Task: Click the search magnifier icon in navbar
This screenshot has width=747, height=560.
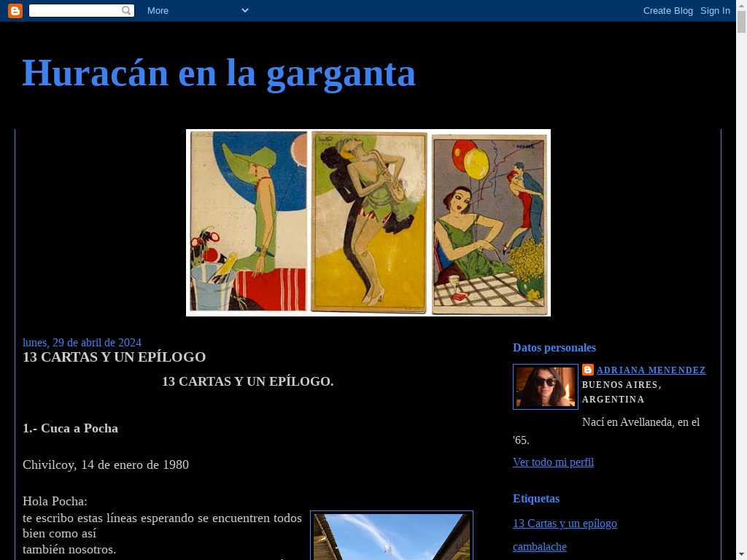Action: [x=126, y=10]
